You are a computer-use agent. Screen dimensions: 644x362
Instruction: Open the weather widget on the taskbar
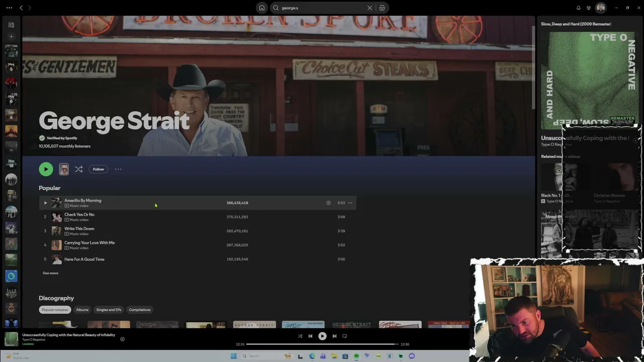tap(18, 356)
